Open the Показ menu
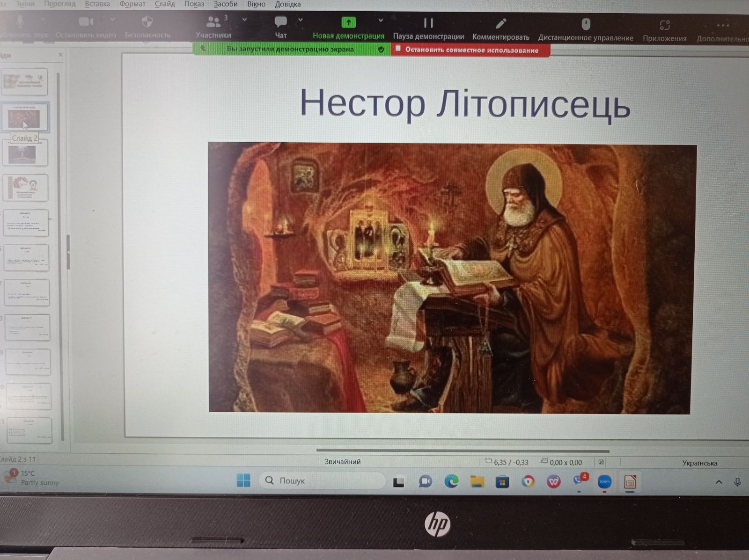Screen dimensions: 749x560 tap(194, 4)
